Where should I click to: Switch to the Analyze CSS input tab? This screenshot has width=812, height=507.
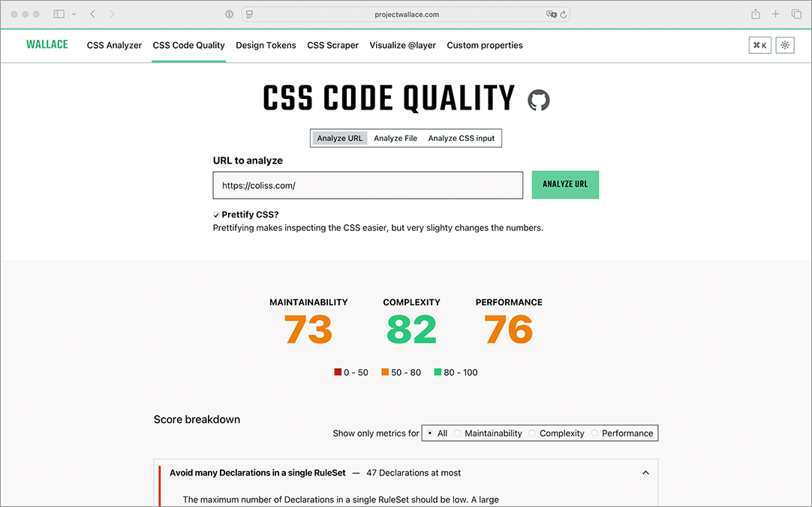[x=462, y=138]
